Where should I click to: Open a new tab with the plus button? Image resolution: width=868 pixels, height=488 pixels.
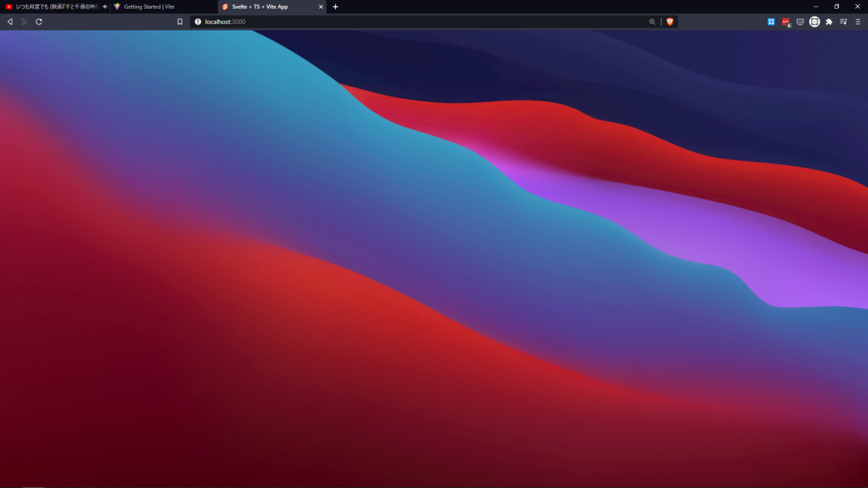click(x=335, y=7)
